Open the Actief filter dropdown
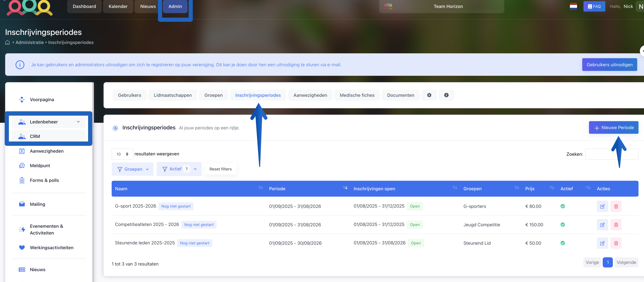644x282 pixels. click(x=179, y=169)
